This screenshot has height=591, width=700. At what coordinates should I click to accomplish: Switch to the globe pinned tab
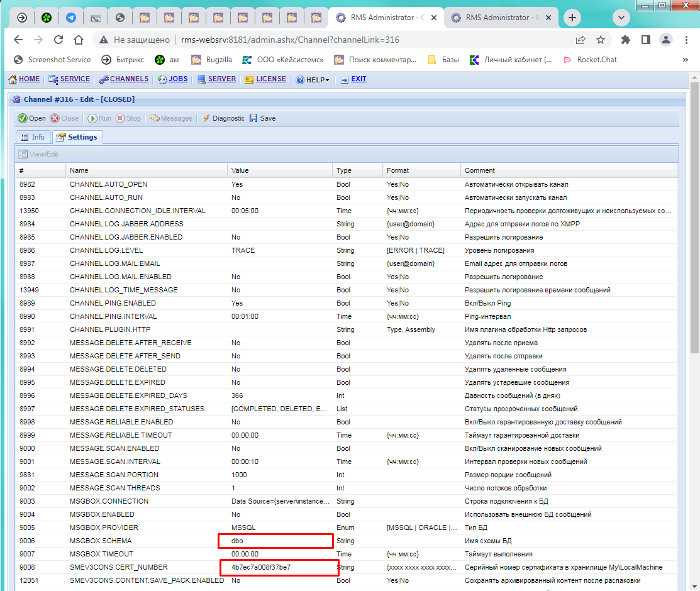[120, 18]
